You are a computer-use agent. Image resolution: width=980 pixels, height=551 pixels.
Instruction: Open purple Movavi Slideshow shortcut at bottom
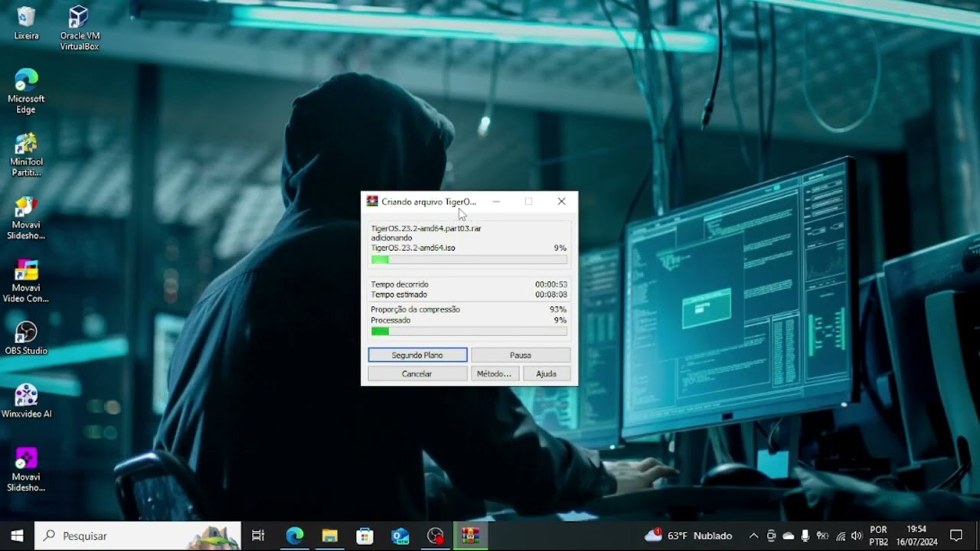(x=26, y=469)
